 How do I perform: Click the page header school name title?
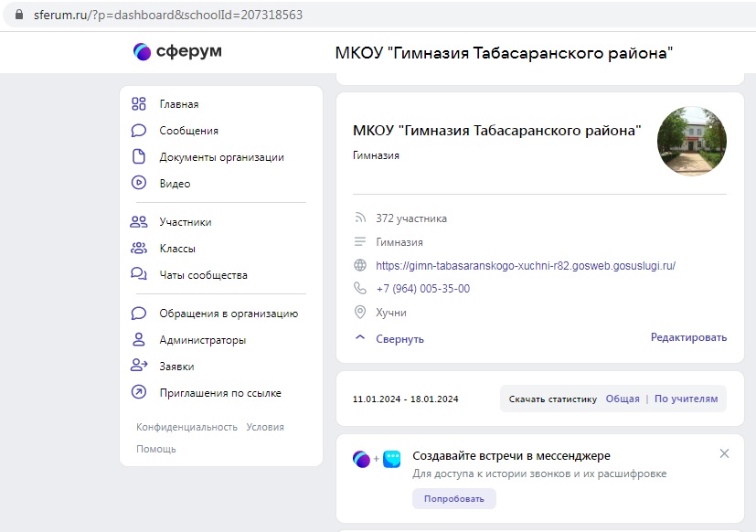pyautogui.click(x=504, y=53)
